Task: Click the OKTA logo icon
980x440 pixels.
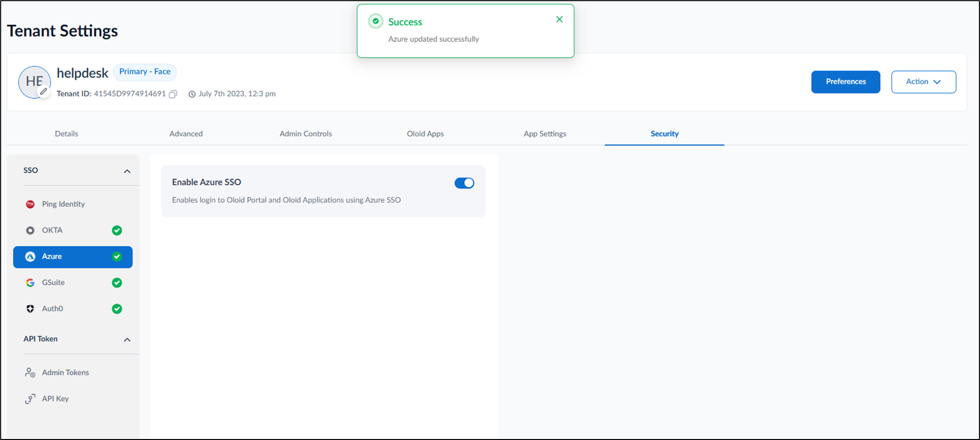Action: point(30,231)
